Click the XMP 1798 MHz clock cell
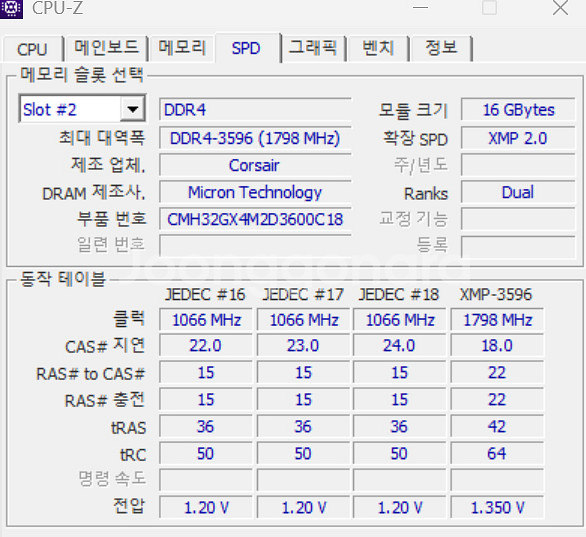 pos(497,320)
